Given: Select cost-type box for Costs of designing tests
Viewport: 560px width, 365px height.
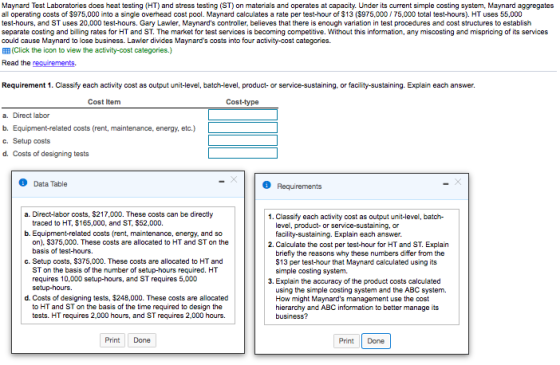Looking at the screenshot, I should click(243, 153).
